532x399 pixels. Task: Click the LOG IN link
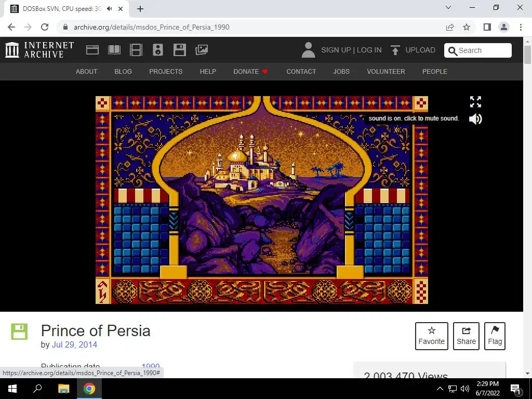point(369,50)
